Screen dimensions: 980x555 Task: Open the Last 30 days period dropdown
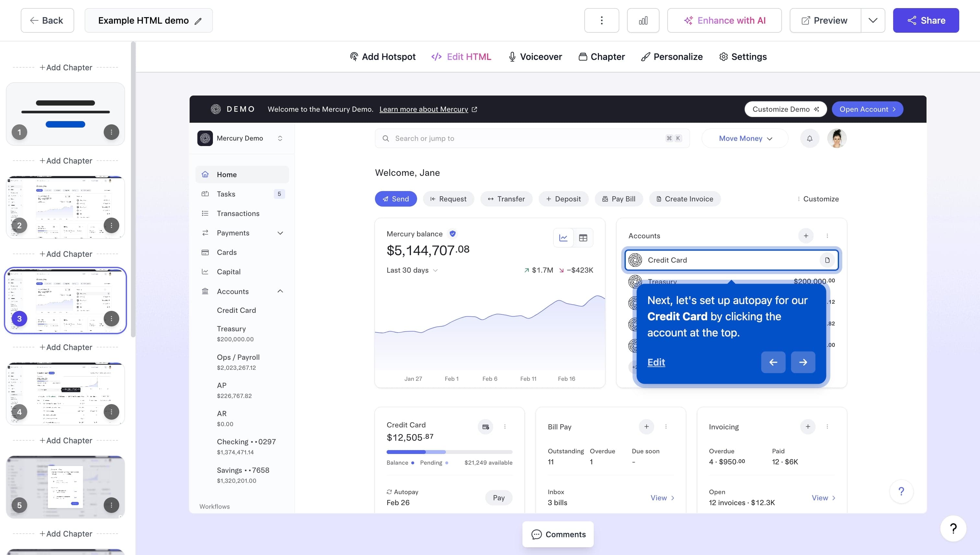pos(412,270)
